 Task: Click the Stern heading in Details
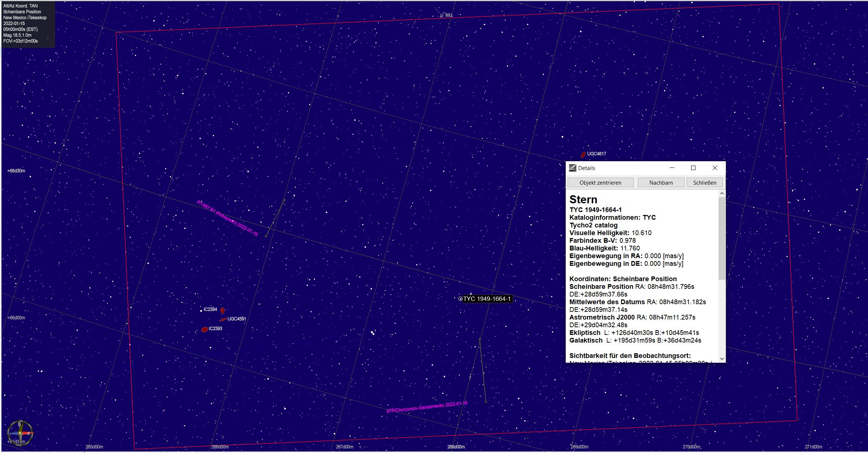583,200
